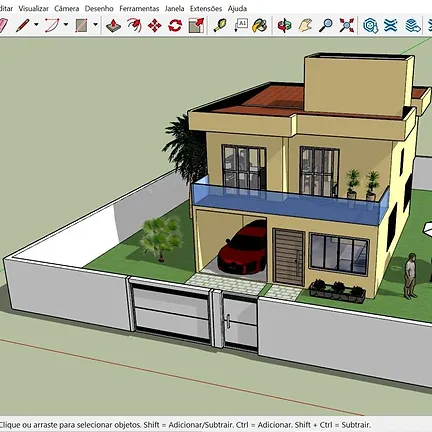Open the Extensões menu
Screen dimensions: 432x432
point(206,9)
